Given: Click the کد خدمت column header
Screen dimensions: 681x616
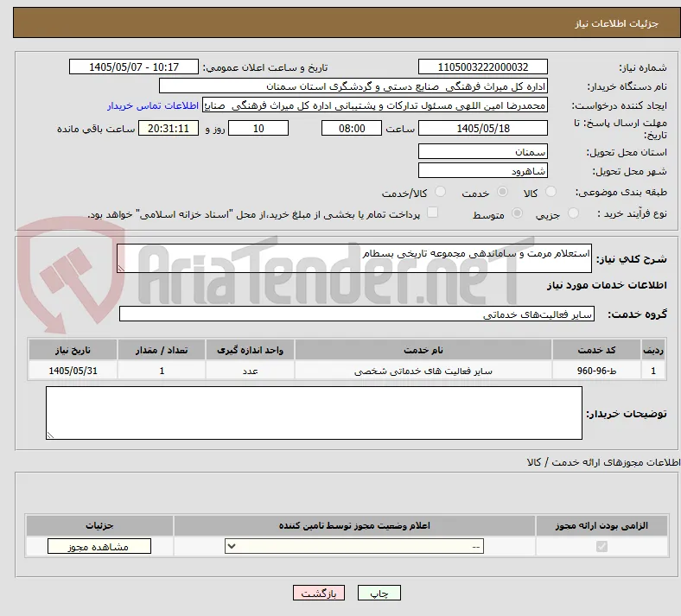Looking at the screenshot, I should [596, 350].
